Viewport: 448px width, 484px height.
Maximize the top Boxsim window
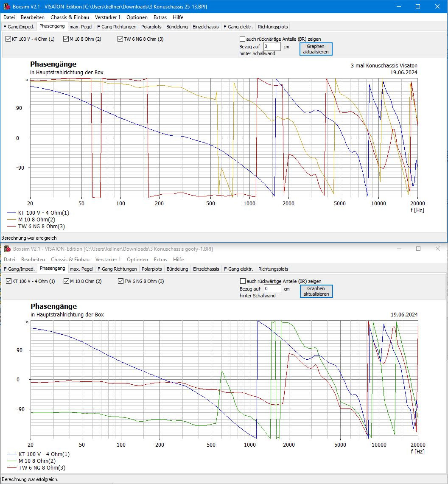pos(418,6)
